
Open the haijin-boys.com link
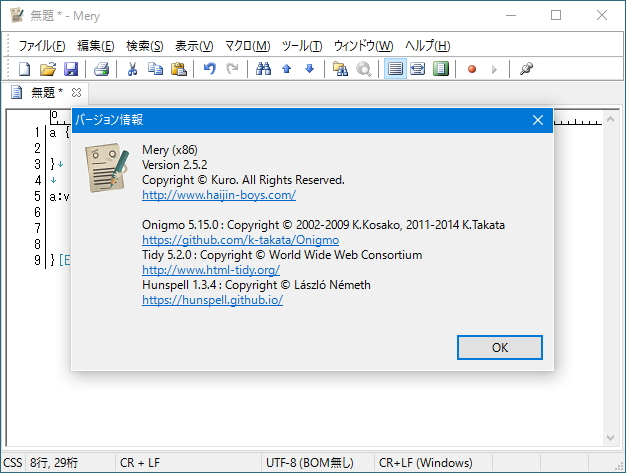219,195
